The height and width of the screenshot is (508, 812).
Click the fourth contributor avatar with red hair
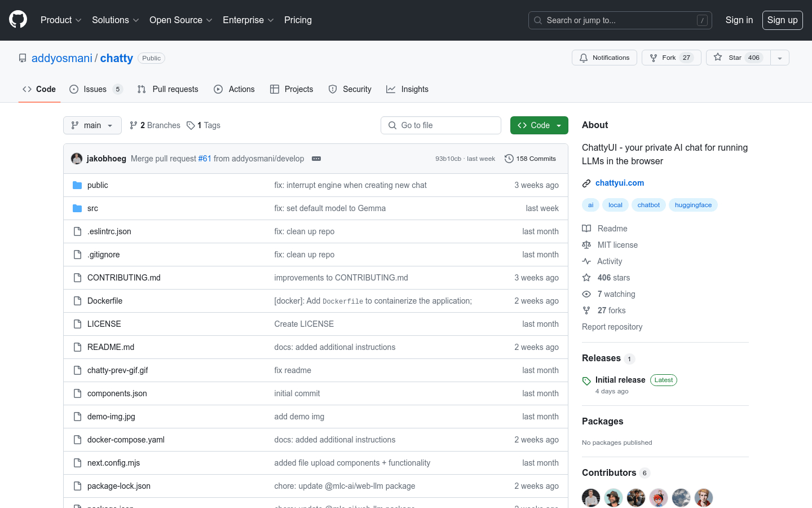pos(659,498)
